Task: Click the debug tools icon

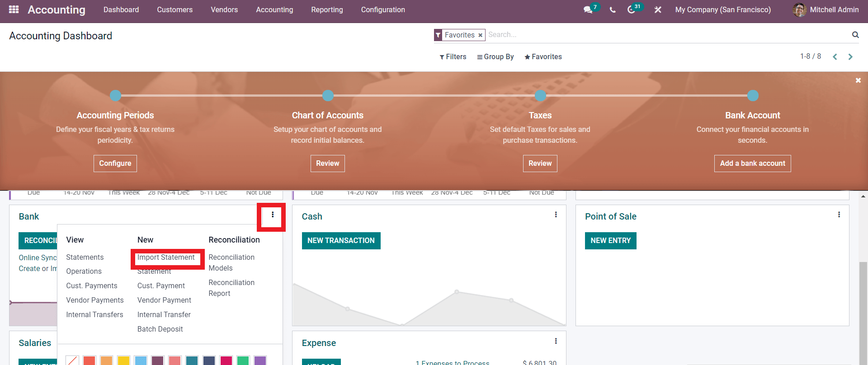Action: pos(658,9)
